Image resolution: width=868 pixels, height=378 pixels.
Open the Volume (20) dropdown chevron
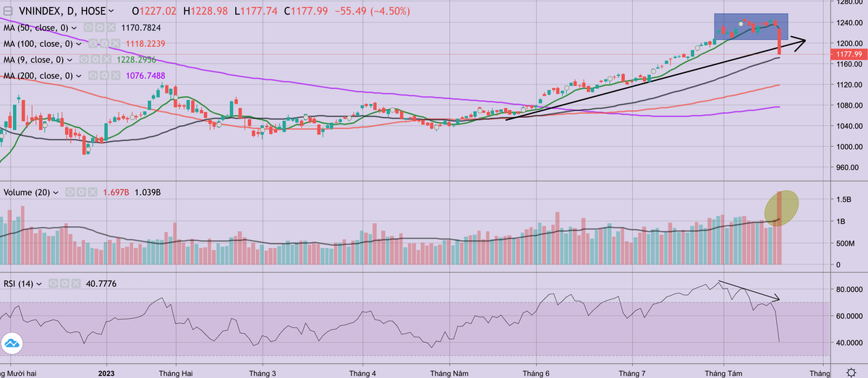tap(57, 193)
